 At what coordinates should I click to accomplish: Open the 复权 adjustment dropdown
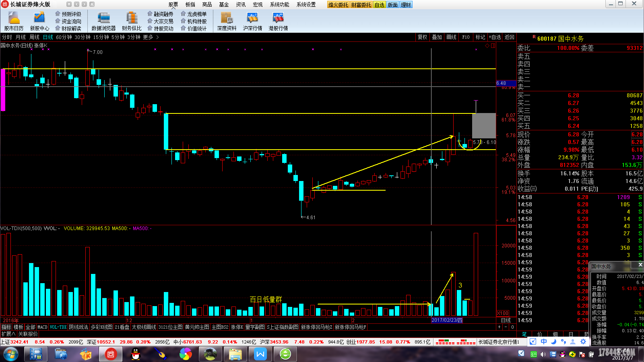[x=422, y=37]
